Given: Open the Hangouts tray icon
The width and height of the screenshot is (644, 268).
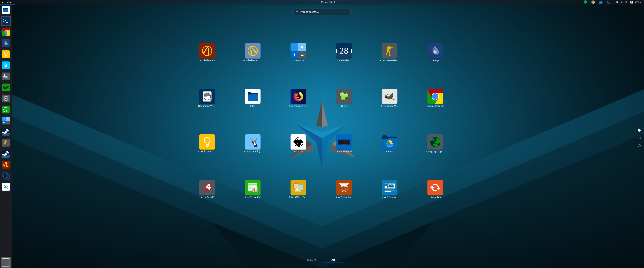Looking at the screenshot, I should pyautogui.click(x=585, y=2).
